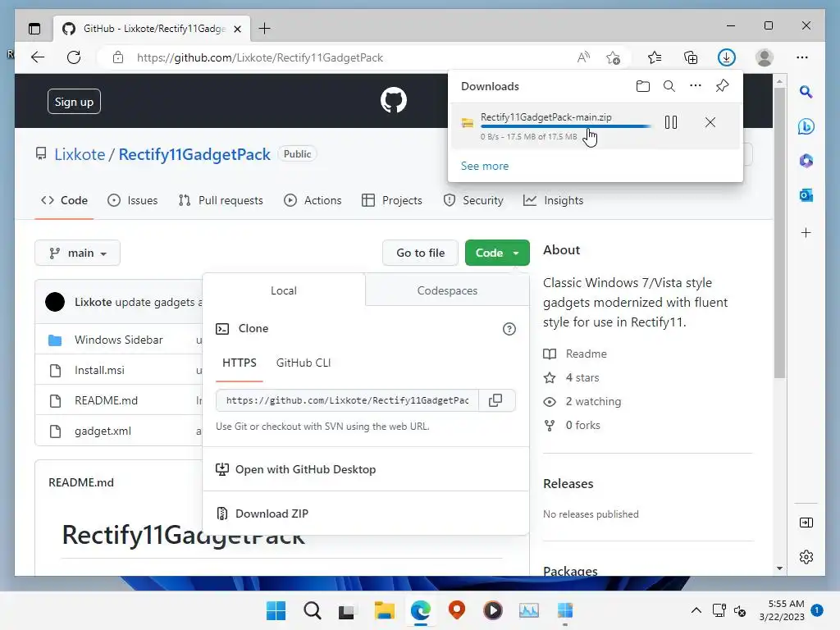Open Edge Settings and more menu
The image size is (840, 630).
coord(802,57)
